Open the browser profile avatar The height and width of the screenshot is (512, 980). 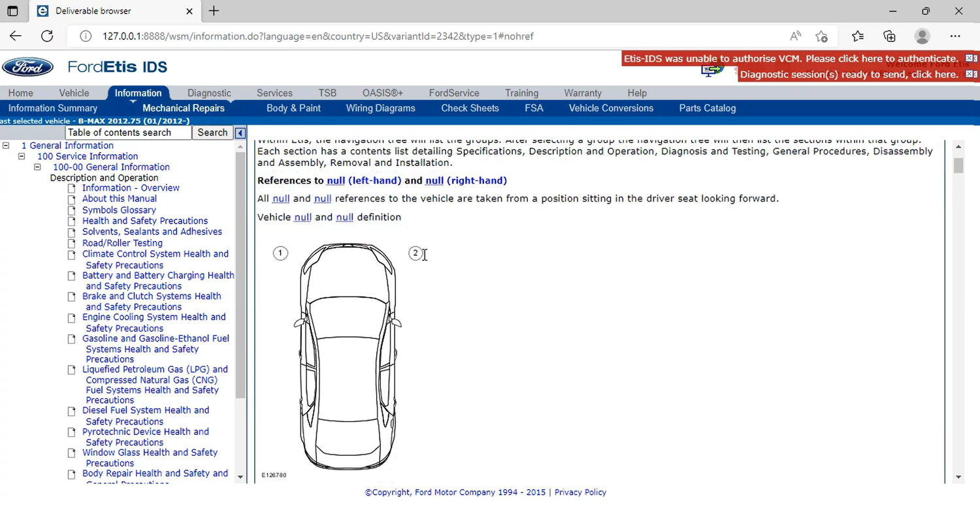(922, 36)
